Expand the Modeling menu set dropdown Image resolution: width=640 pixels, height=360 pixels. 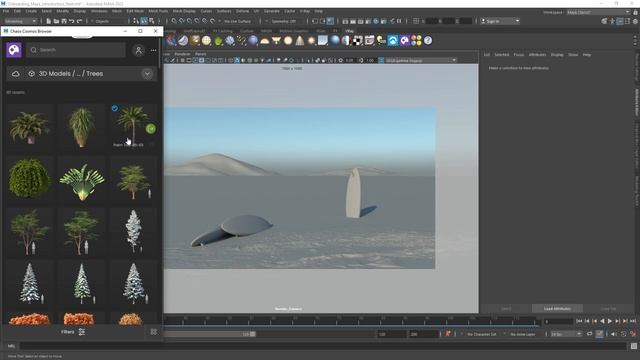point(20,21)
